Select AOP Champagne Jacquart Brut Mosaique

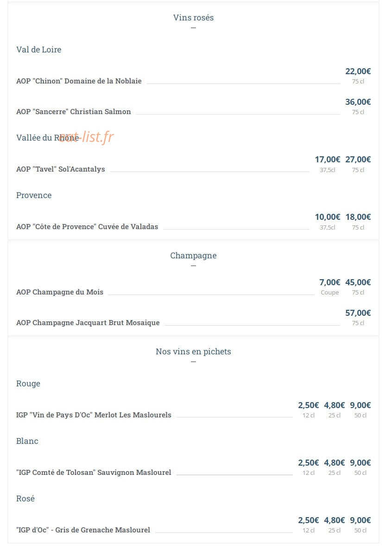pyautogui.click(x=88, y=323)
